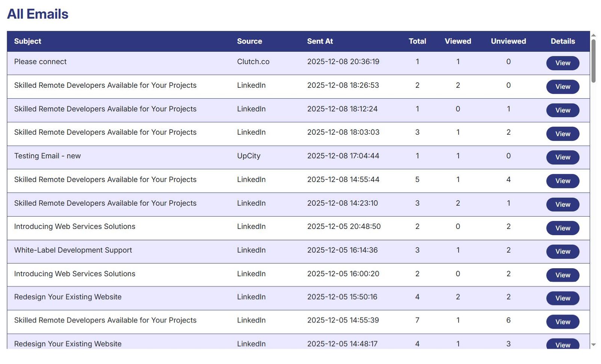Click the Total column header
The width and height of the screenshot is (601, 364).
[417, 41]
